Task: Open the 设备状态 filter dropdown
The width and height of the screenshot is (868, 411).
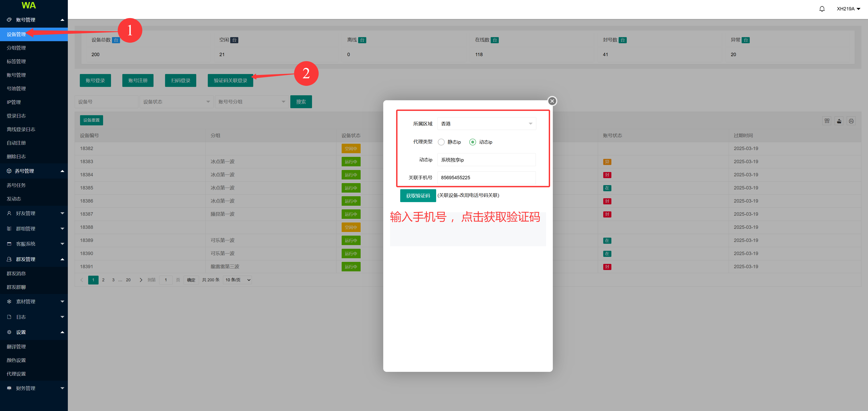Action: (176, 102)
